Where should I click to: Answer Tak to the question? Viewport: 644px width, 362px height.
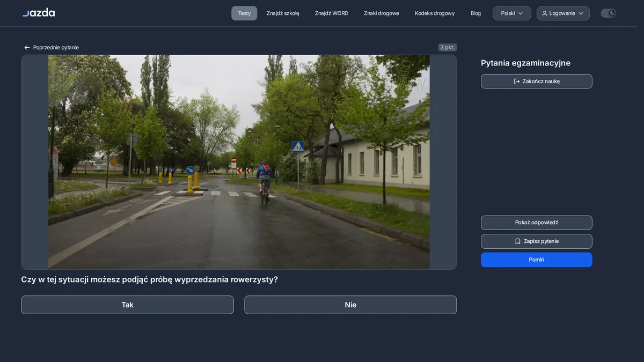click(x=127, y=305)
